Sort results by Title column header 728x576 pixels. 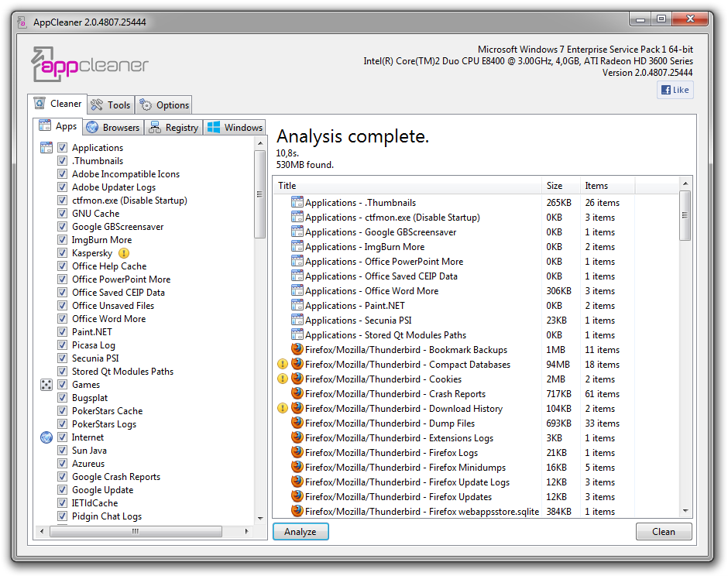407,186
